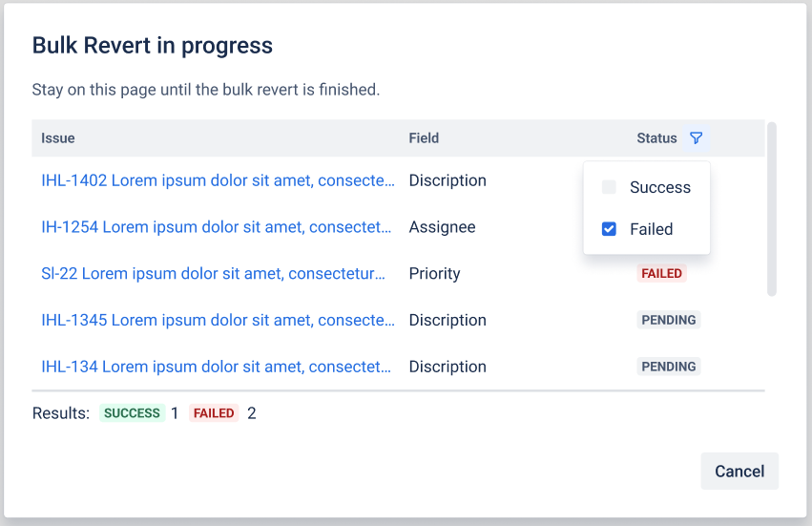Click the green SUCCESS results badge

coord(132,413)
